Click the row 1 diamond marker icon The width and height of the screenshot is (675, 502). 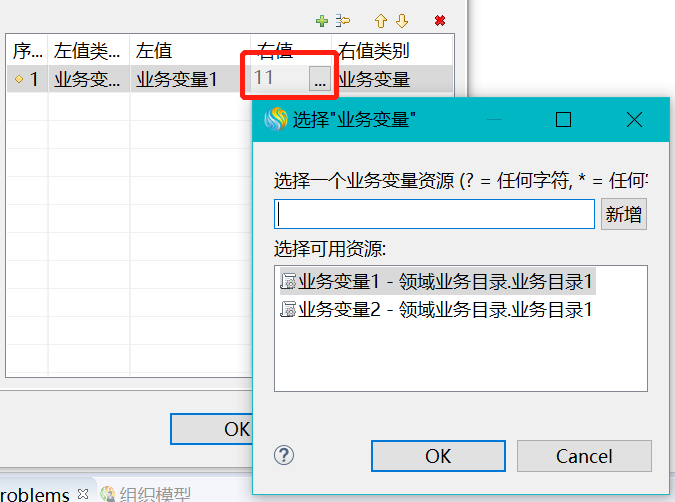click(x=19, y=79)
